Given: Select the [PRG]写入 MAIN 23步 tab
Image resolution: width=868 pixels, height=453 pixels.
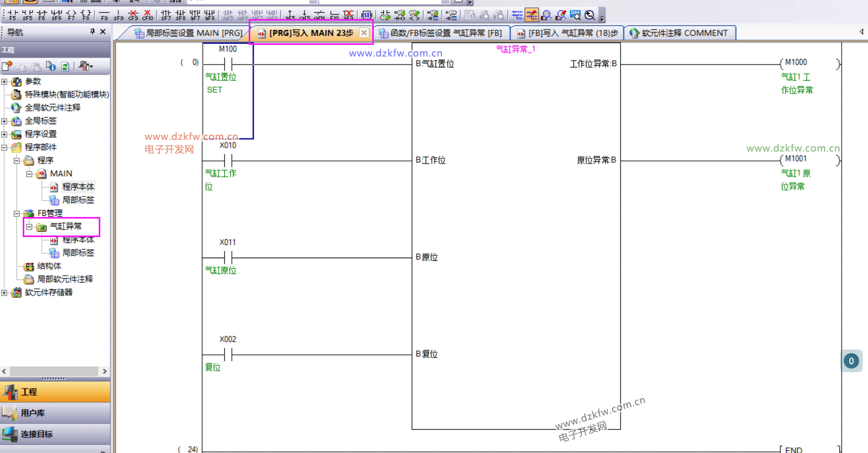Looking at the screenshot, I should 311,33.
